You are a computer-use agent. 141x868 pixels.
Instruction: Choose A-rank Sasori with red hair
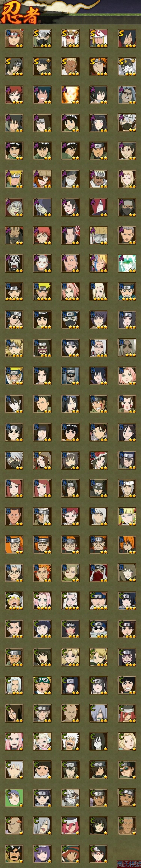tap(42, 235)
